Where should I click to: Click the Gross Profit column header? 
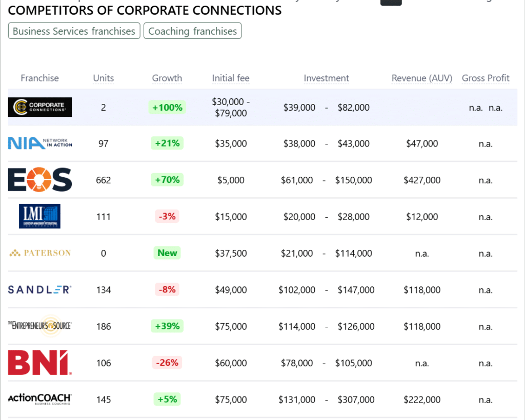coord(486,78)
